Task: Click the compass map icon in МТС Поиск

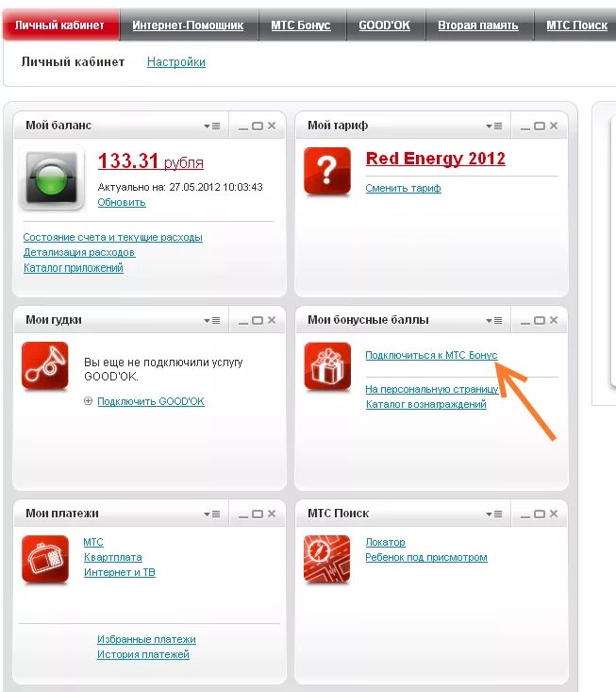Action: click(x=327, y=559)
